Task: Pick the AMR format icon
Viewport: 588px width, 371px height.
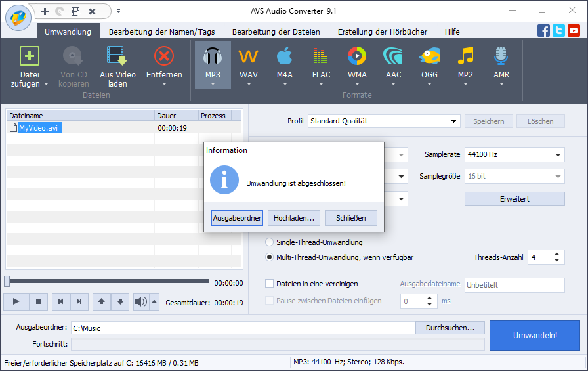Action: pyautogui.click(x=501, y=56)
